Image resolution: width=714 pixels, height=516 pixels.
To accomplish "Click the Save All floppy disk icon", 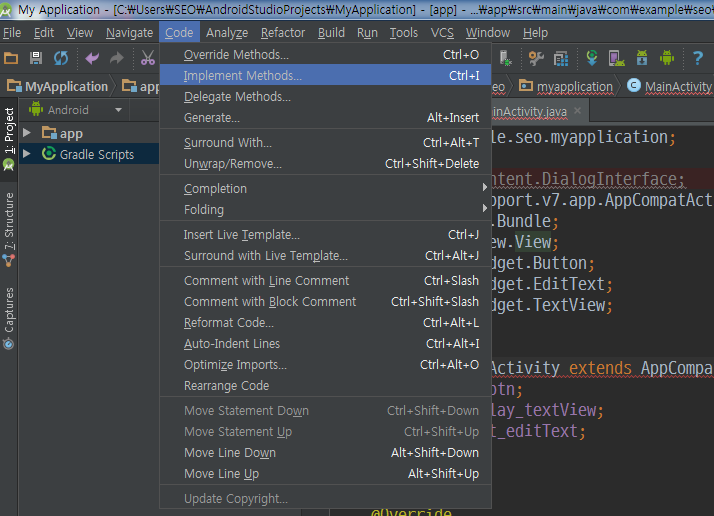I will click(x=36, y=58).
